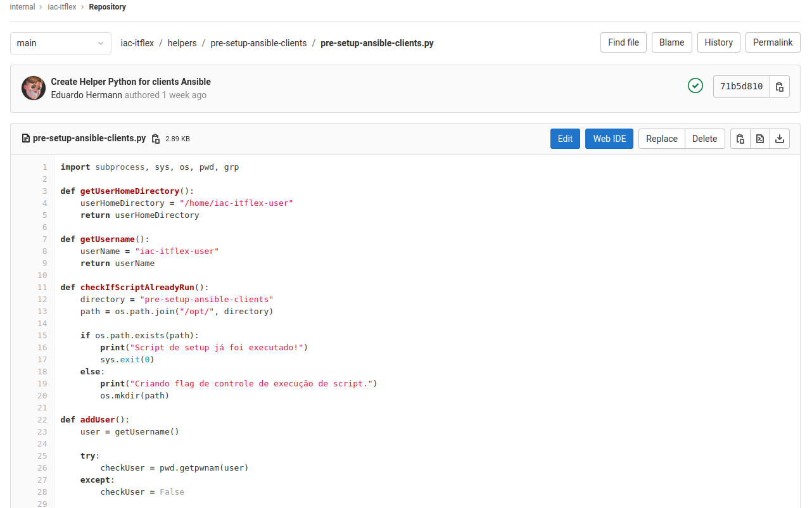The image size is (812, 508).
Task: Go to iac-itflex breadcrumb at page top
Action: 62,7
